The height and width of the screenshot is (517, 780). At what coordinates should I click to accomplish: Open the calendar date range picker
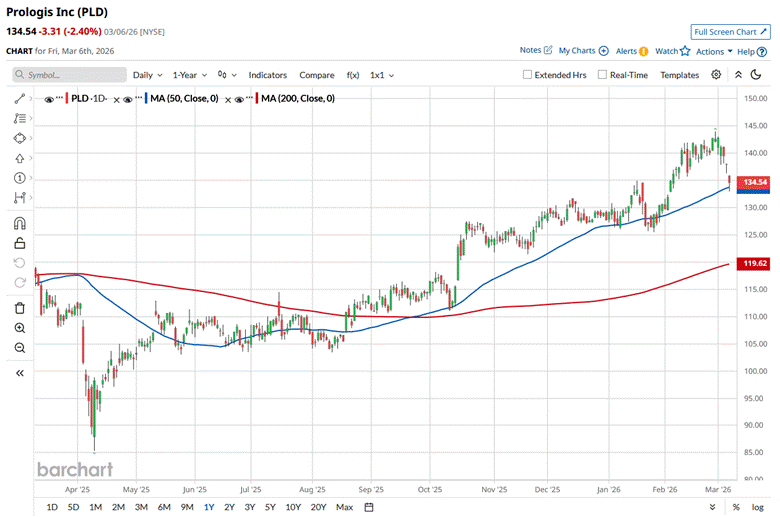pyautogui.click(x=369, y=507)
